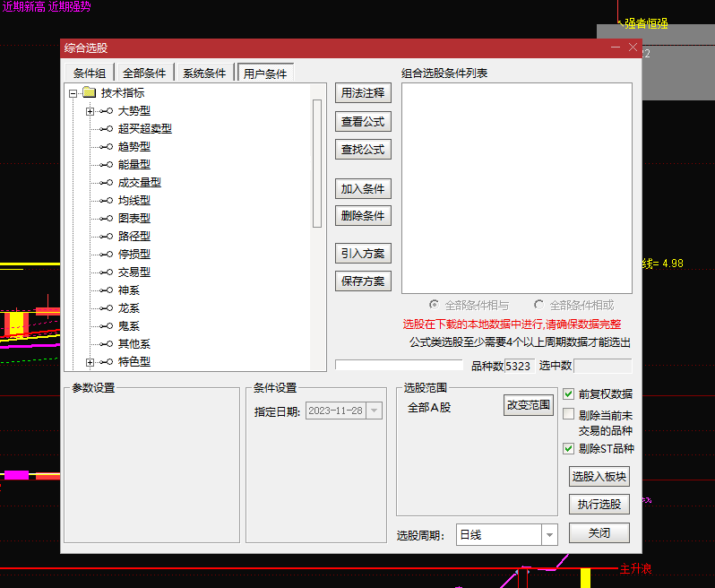Viewport: 715px width, 588px height.
Task: Select the 交易型 item
Action: [x=134, y=272]
